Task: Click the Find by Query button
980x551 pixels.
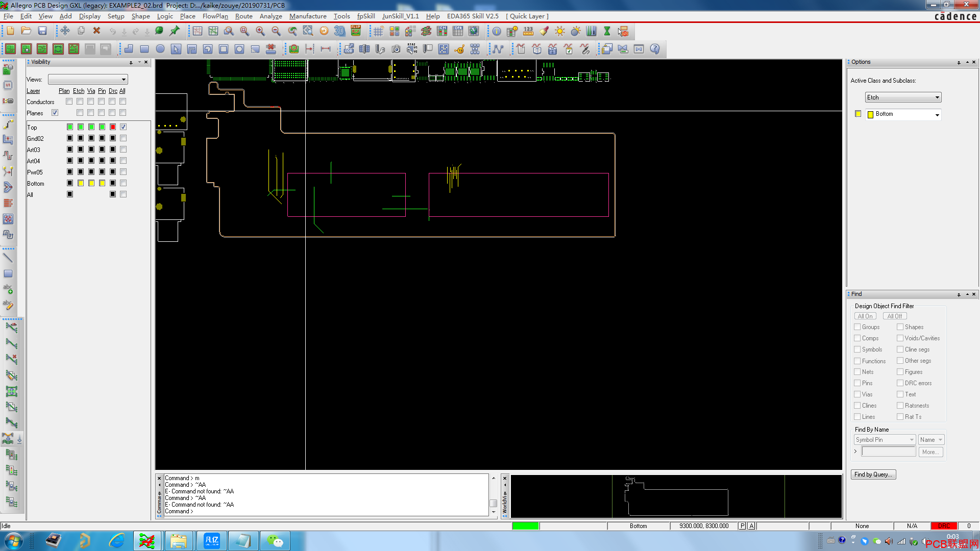Action: pos(873,474)
